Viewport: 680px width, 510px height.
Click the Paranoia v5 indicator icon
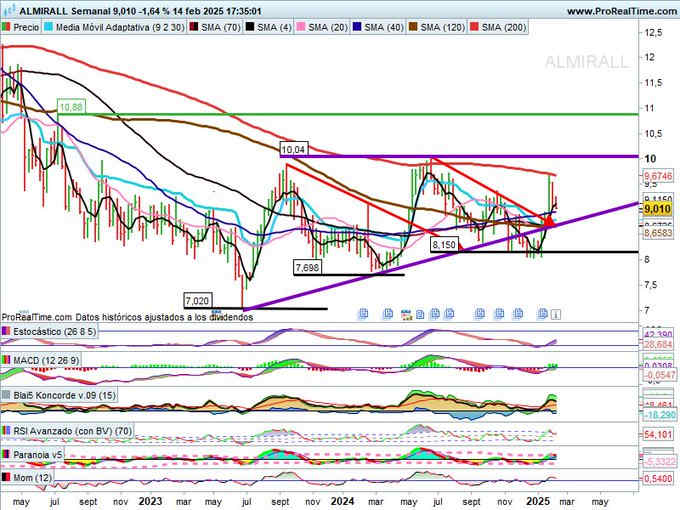coord(6,454)
